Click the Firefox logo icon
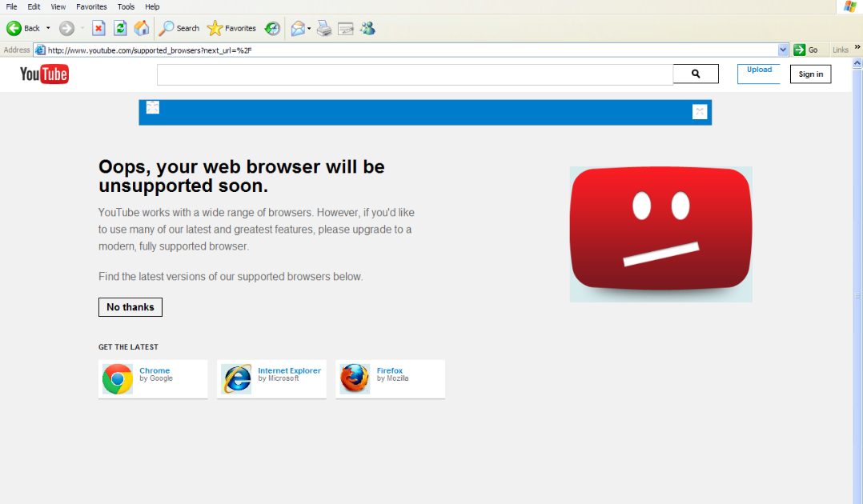Screen dimensions: 863x504 pyautogui.click(x=355, y=379)
